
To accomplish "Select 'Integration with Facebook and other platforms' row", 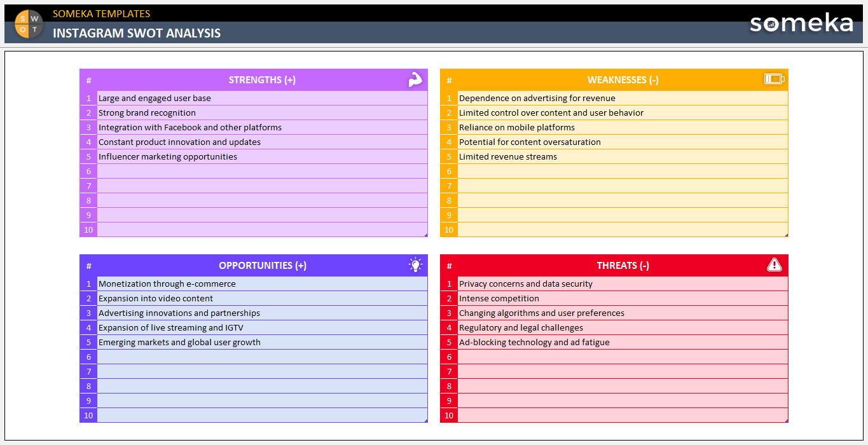I will 262,128.
